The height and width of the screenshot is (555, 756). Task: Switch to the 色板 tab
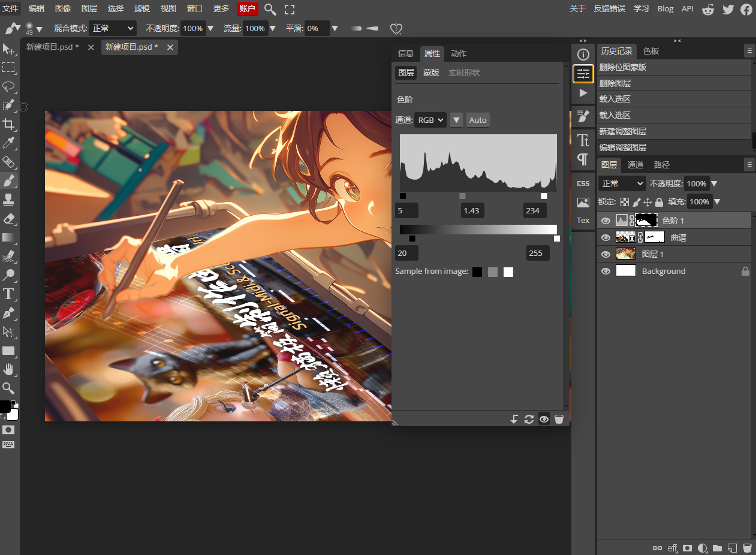click(x=651, y=51)
